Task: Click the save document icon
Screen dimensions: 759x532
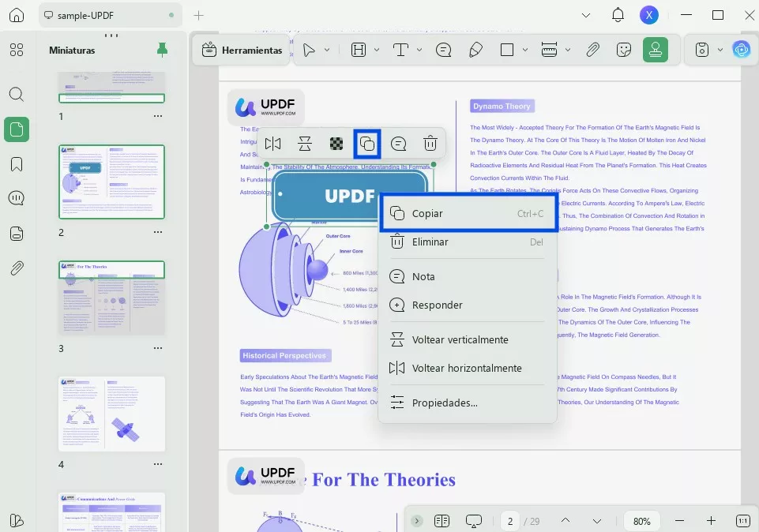Action: [702, 50]
